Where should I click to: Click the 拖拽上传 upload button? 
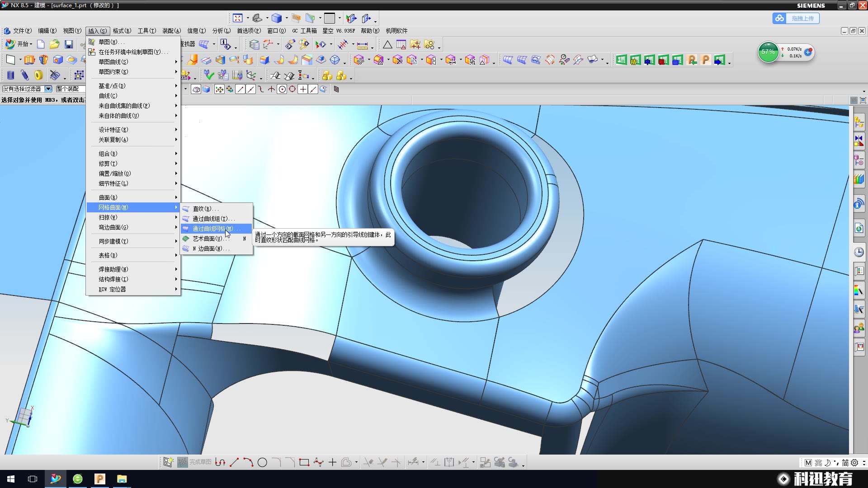tap(796, 19)
